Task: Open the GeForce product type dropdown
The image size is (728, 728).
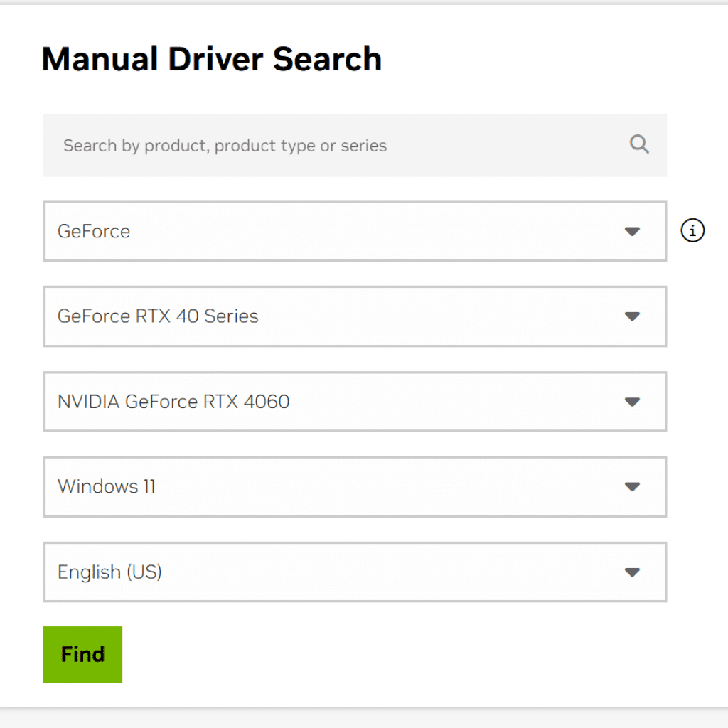Action: tap(355, 231)
